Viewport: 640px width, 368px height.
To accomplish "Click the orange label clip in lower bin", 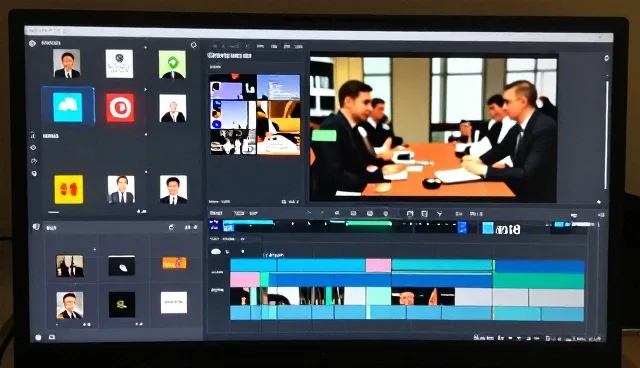I will 174,263.
